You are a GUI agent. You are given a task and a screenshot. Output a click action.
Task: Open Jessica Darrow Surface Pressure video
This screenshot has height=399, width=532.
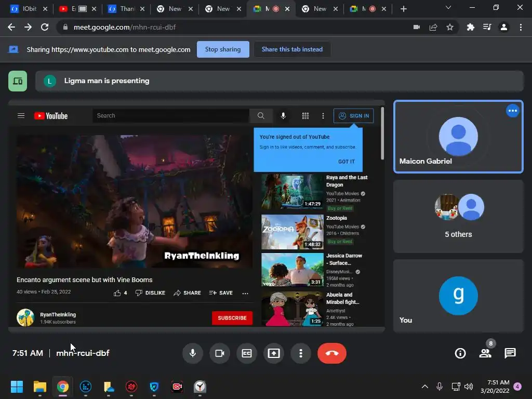tap(292, 270)
